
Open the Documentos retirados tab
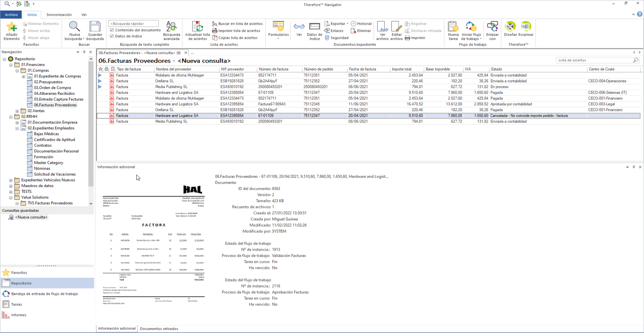coord(159,329)
